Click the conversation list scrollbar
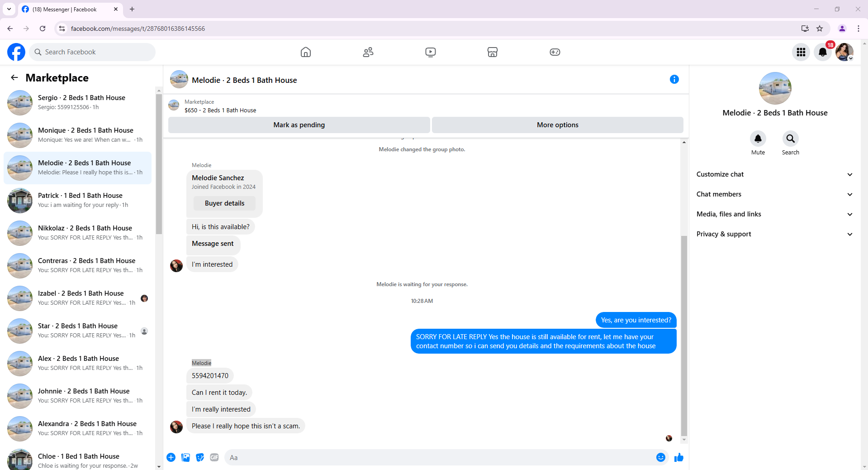The height and width of the screenshot is (470, 868). 159,163
